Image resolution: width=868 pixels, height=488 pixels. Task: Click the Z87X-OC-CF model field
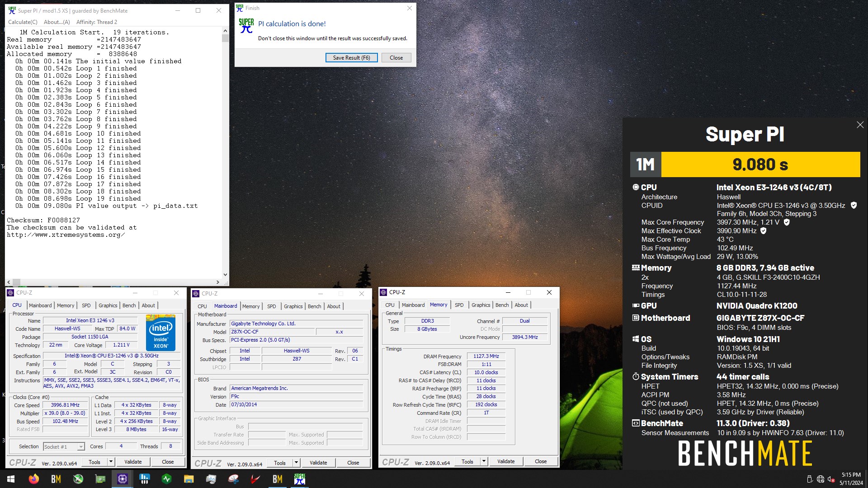click(x=272, y=332)
